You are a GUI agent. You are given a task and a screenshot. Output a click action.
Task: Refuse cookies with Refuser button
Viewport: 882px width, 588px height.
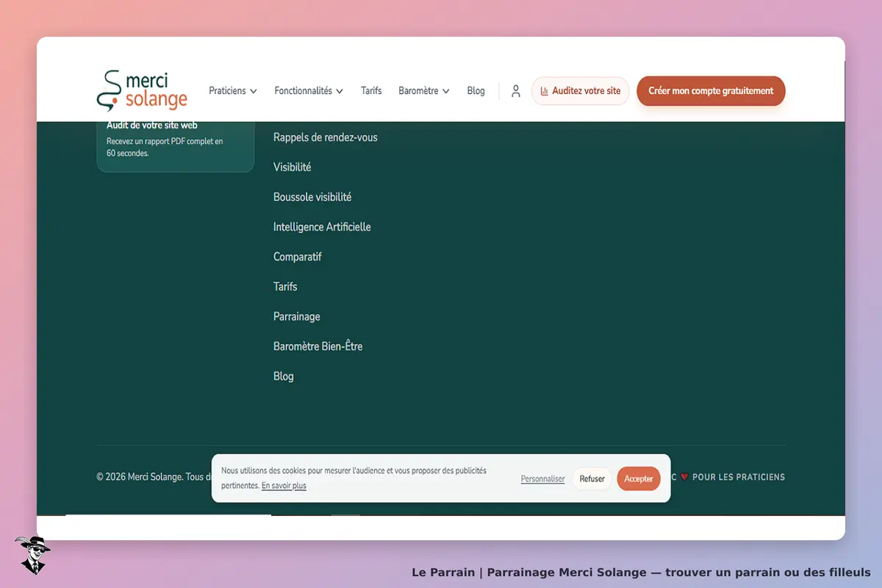[x=592, y=478]
